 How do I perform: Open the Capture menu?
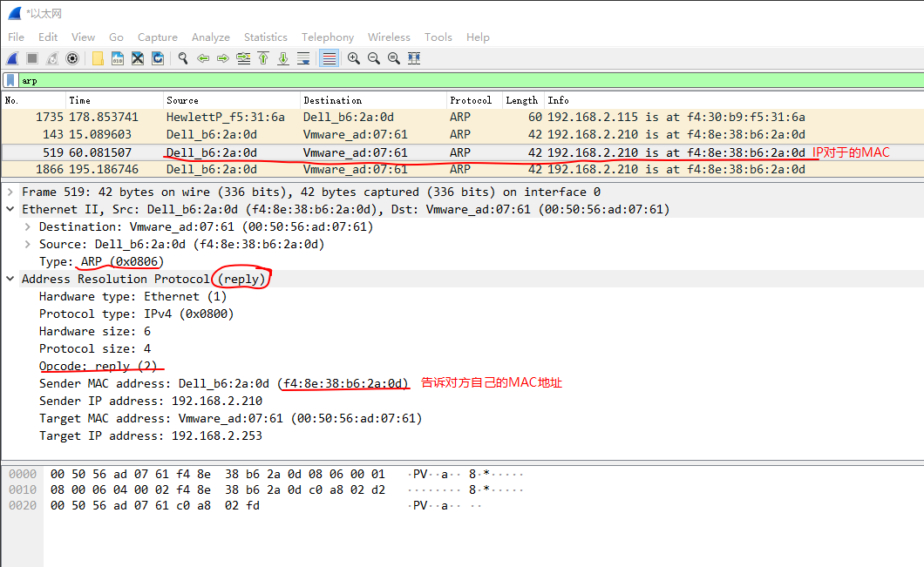(157, 37)
